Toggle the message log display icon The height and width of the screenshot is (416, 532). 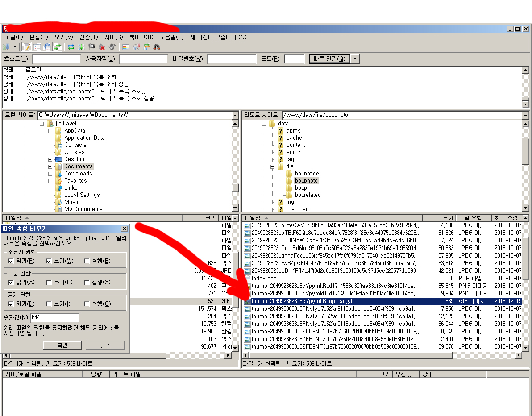tap(27, 47)
